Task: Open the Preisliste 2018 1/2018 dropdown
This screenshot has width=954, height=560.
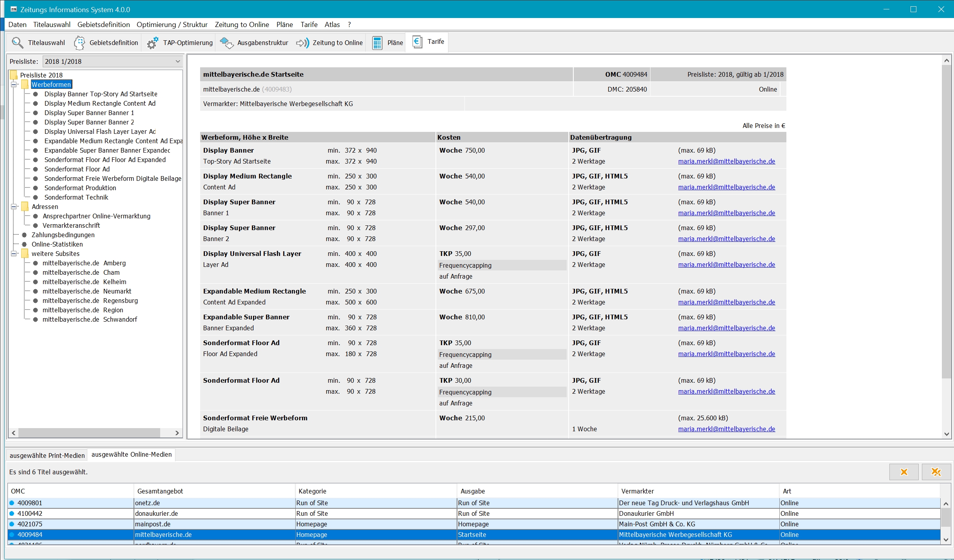Action: (178, 61)
